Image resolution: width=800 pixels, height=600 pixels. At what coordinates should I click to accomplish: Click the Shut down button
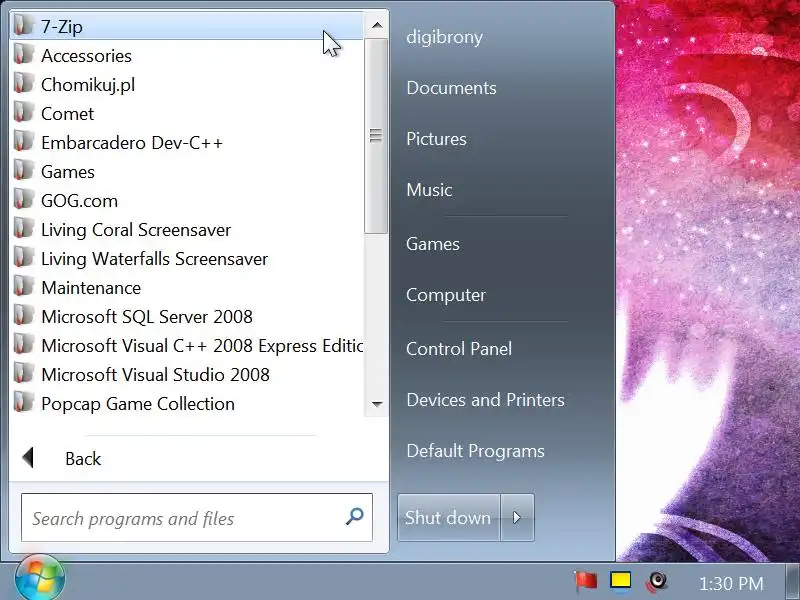448,517
